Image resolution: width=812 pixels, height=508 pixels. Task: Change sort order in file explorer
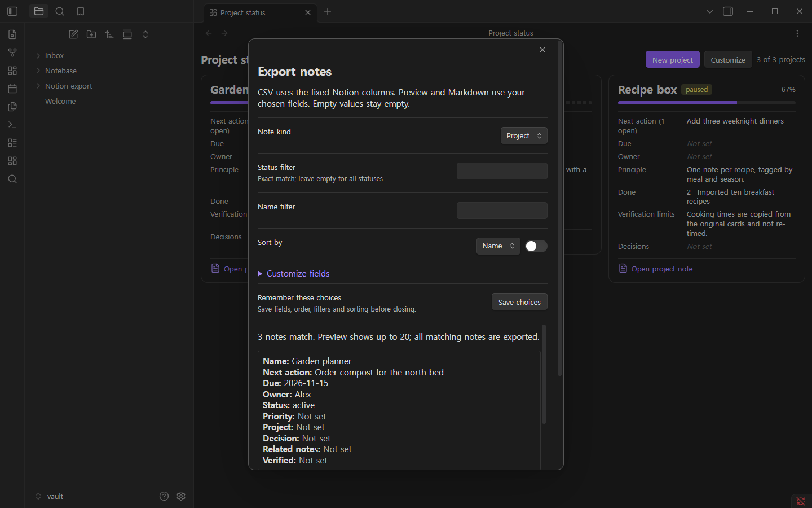(x=109, y=34)
